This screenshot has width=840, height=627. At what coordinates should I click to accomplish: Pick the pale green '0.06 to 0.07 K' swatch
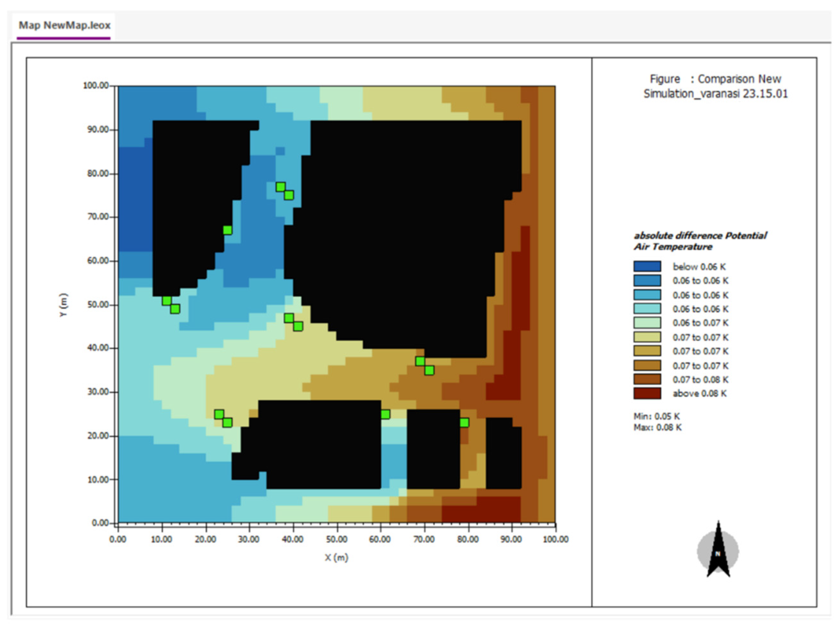647,323
